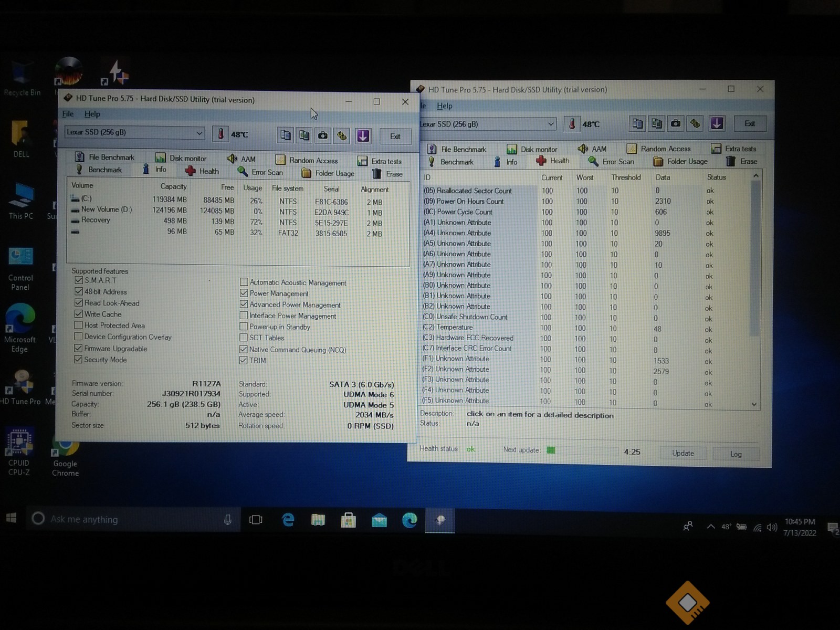Take screenshot with camera icon, left window

323,135
